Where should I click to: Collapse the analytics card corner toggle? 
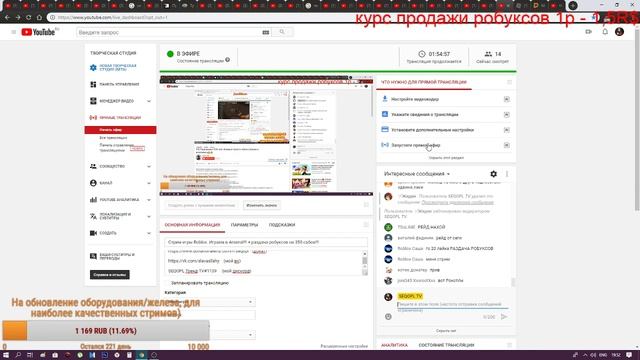[x=509, y=345]
